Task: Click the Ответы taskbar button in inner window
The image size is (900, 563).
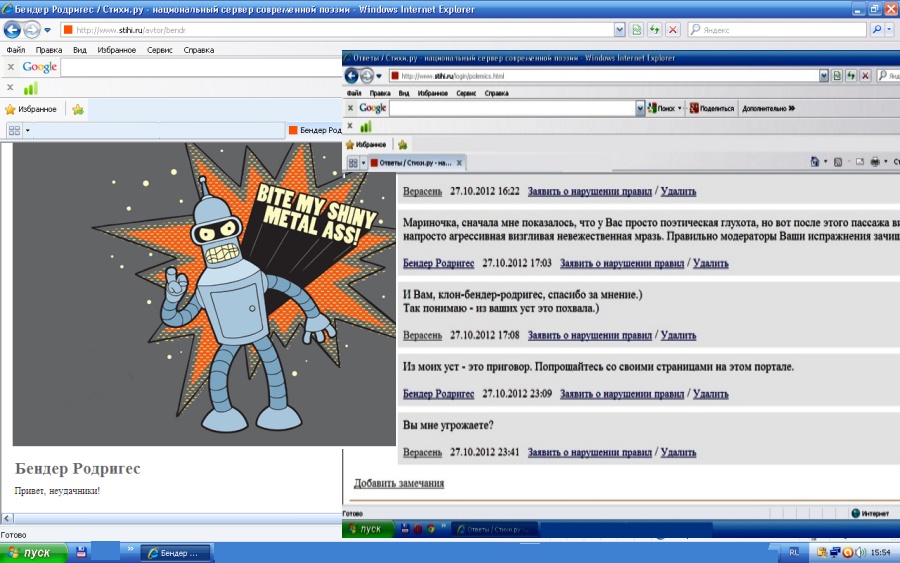Action: click(495, 529)
